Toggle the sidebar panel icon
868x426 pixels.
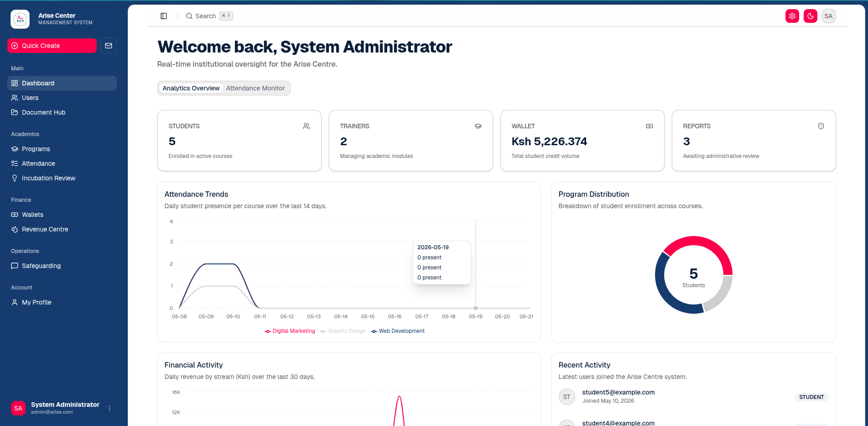(164, 16)
